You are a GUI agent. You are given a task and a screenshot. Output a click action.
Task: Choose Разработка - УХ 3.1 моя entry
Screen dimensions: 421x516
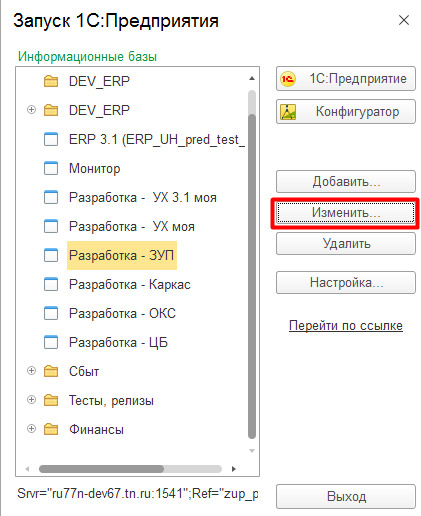143,198
